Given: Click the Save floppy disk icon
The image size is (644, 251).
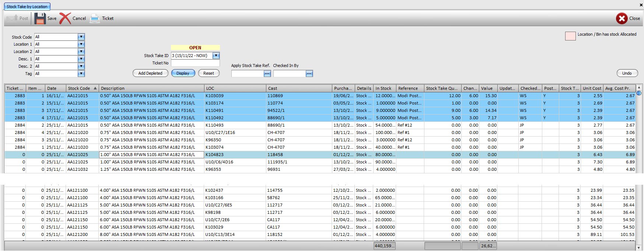Looking at the screenshot, I should click(x=40, y=18).
